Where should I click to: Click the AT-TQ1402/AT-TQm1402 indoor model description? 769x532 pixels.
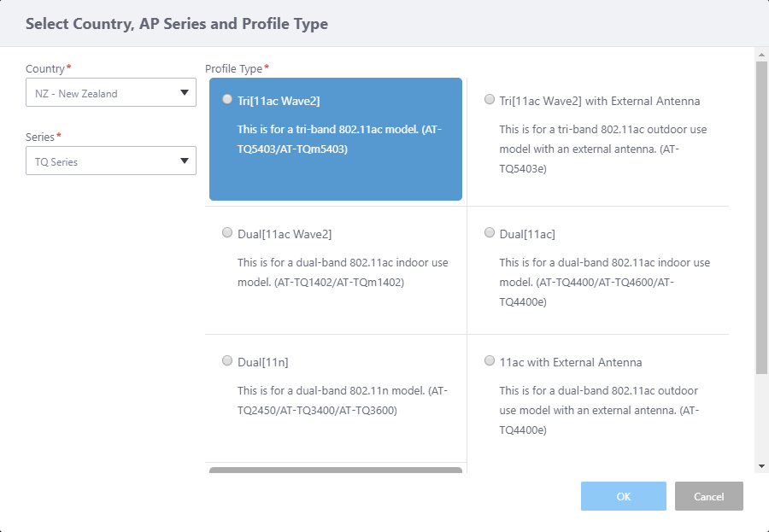[342, 272]
